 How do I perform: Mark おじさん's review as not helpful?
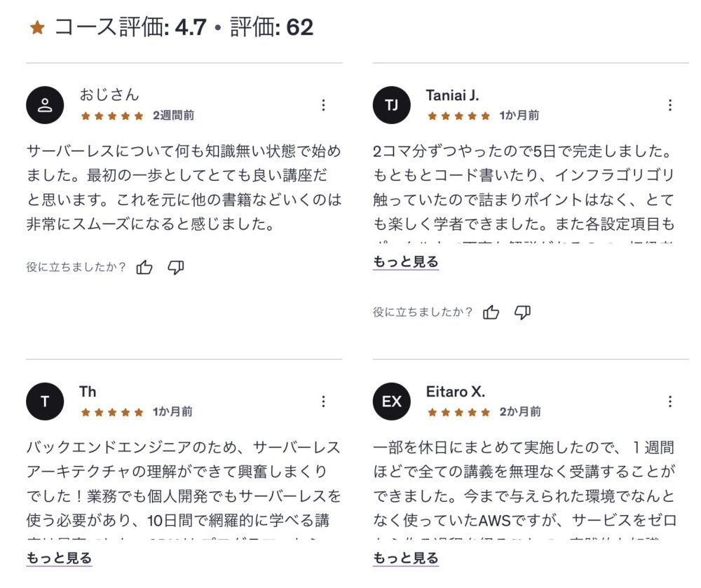pyautogui.click(x=176, y=267)
